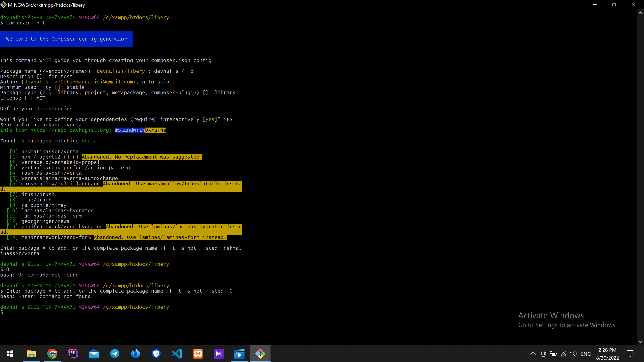Click "Search for a package: verta" line
644x362 pixels.
[41, 125]
